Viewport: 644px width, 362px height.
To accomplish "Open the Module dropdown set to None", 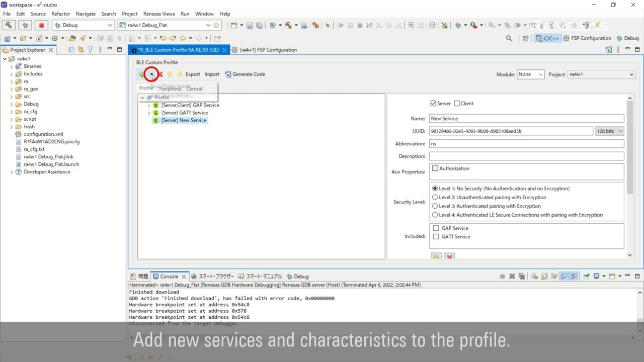I will pos(531,74).
